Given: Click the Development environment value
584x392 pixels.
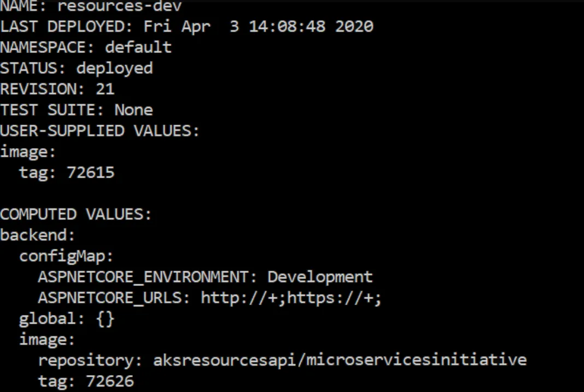Looking at the screenshot, I should (320, 277).
